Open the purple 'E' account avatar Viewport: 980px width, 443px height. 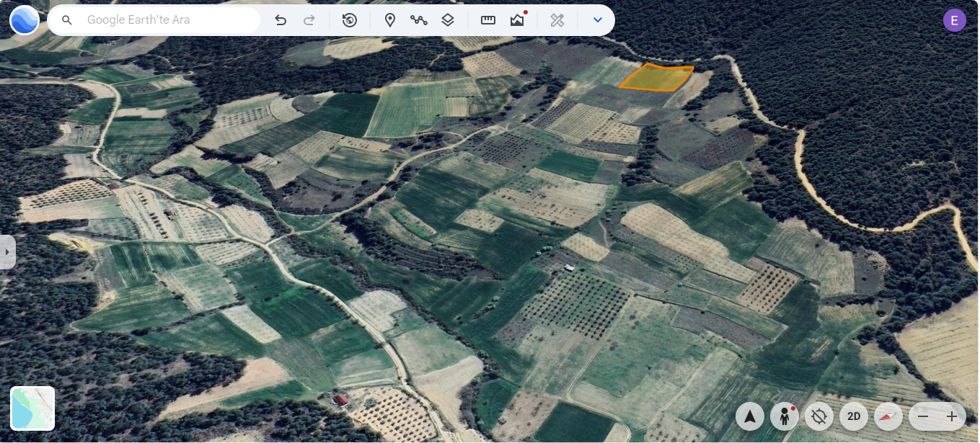pyautogui.click(x=954, y=20)
